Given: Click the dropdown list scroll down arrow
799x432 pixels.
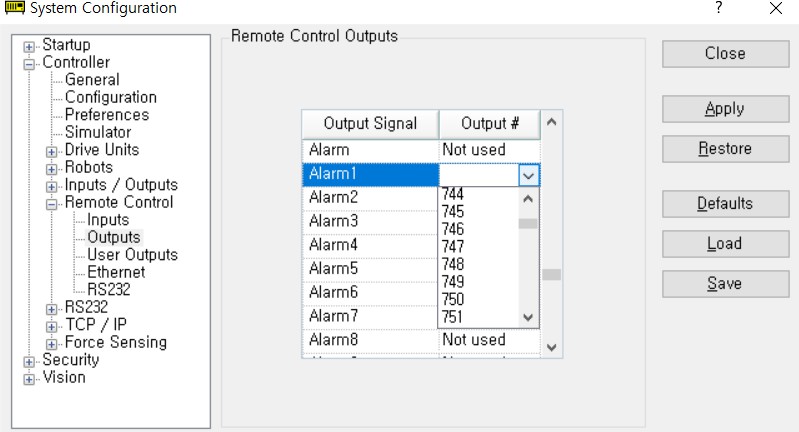Looking at the screenshot, I should tap(528, 318).
